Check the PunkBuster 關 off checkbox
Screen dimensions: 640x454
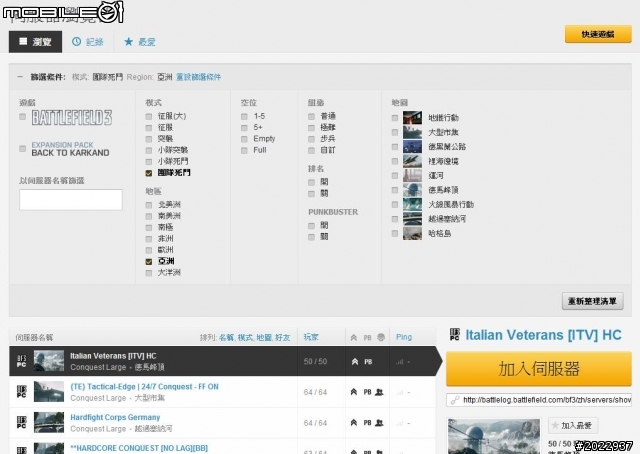(x=311, y=237)
